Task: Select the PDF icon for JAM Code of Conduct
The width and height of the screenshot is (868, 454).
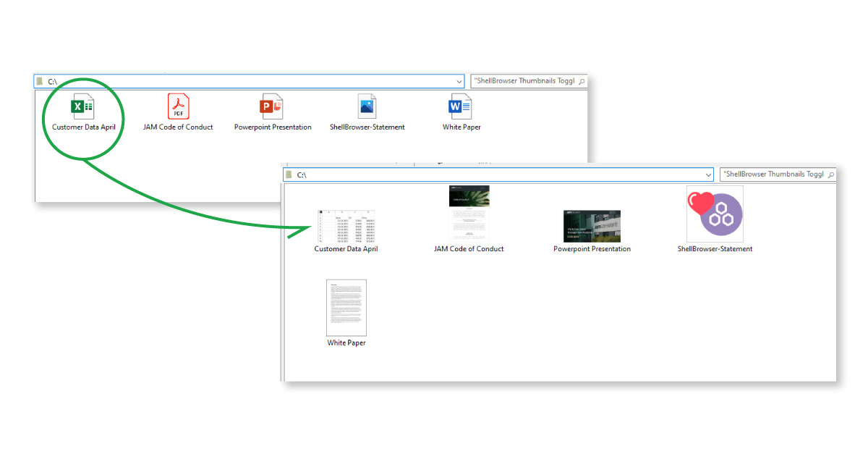Action: (178, 107)
